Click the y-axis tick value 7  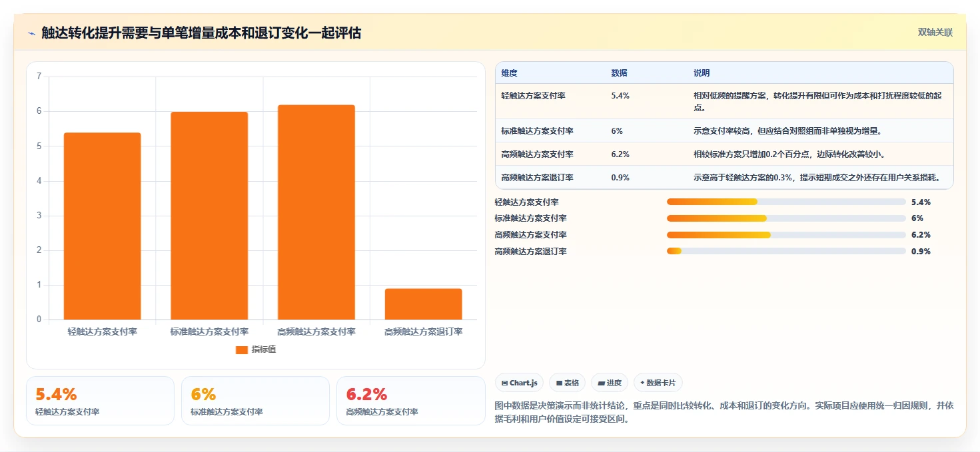click(x=39, y=77)
